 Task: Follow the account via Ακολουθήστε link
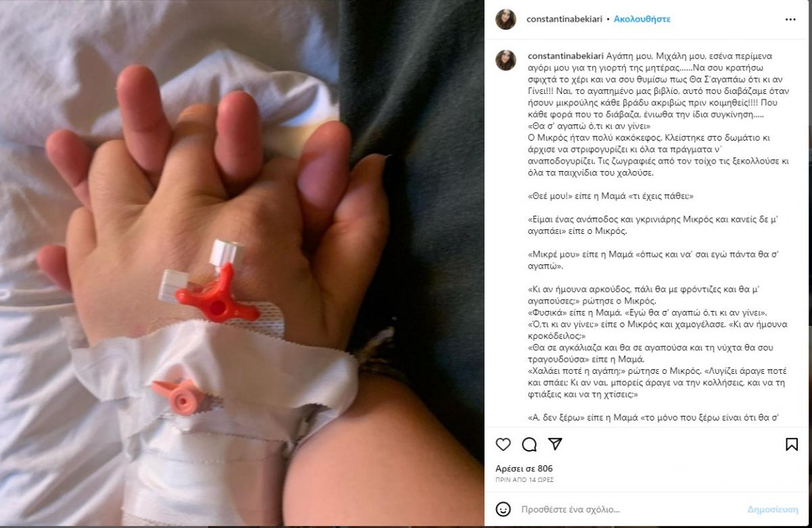[x=642, y=20]
